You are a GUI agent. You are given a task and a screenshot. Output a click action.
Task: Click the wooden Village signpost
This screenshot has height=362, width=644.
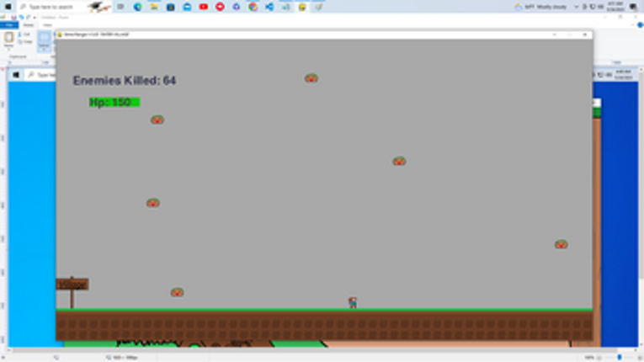pos(72,292)
